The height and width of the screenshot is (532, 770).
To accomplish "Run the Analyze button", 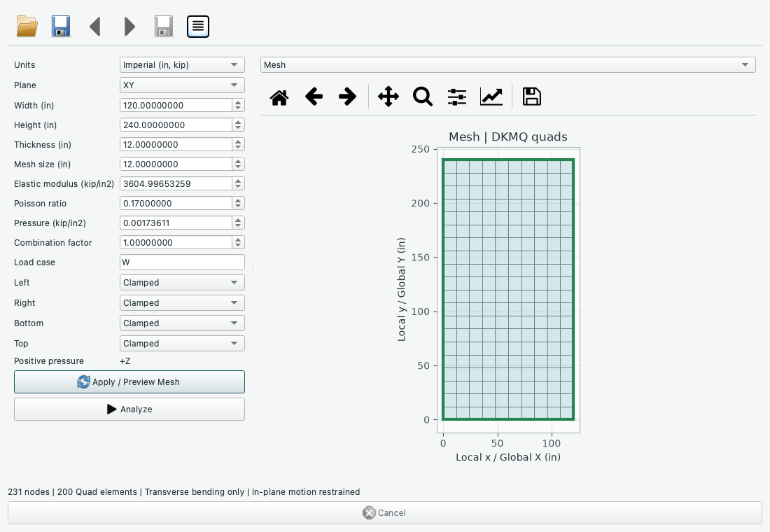I will pyautogui.click(x=129, y=409).
